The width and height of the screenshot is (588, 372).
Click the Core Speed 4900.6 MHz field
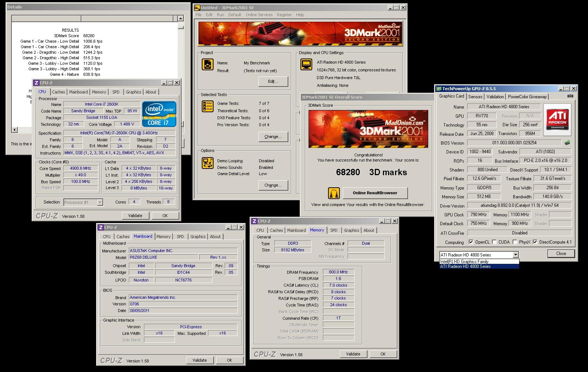81,168
